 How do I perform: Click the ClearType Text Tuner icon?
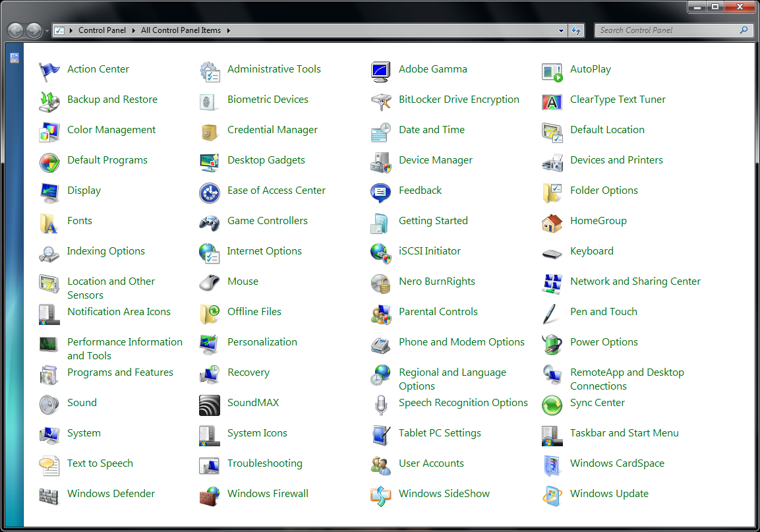(x=552, y=102)
